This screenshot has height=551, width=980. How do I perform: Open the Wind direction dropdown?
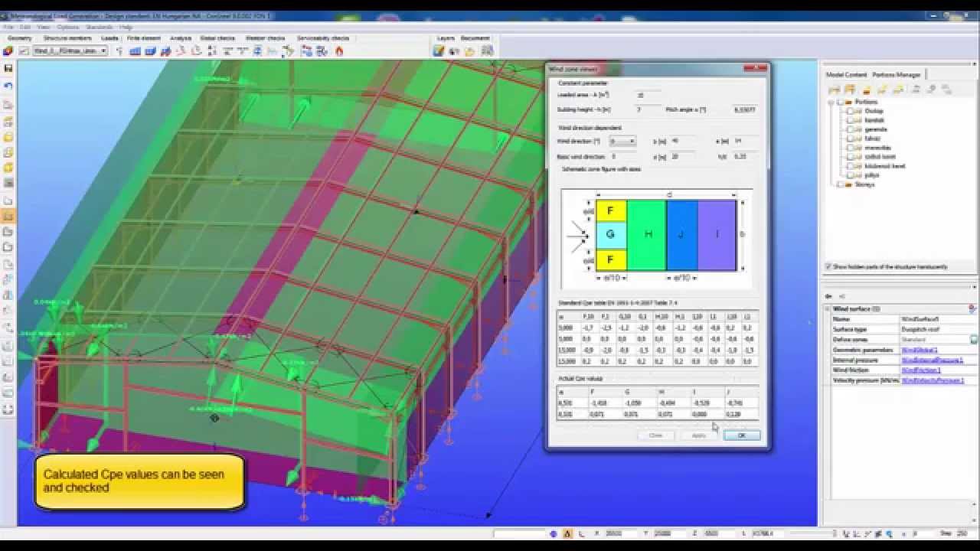pyautogui.click(x=622, y=142)
